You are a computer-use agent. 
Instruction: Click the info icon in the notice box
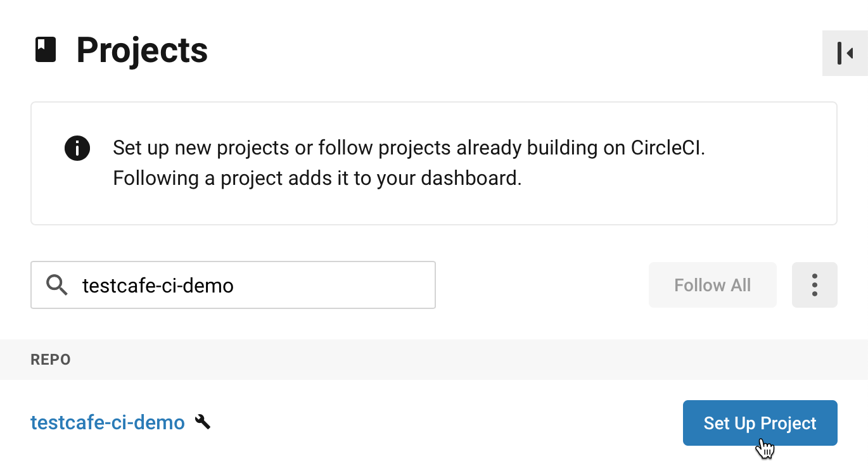click(x=77, y=149)
